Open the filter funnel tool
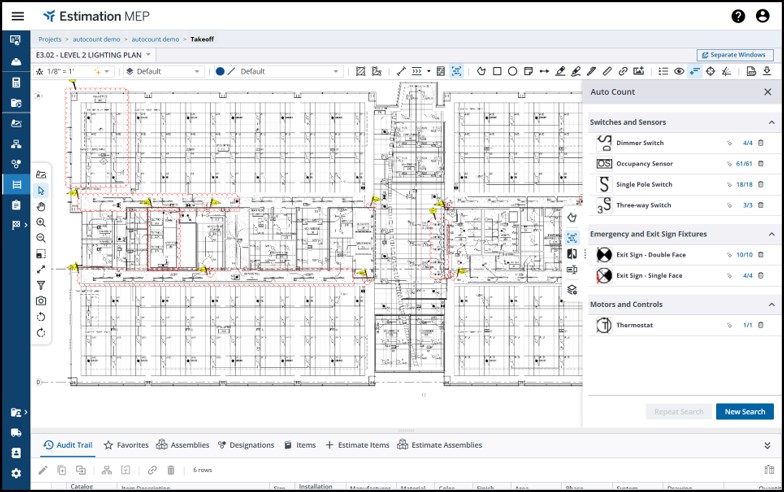The width and height of the screenshot is (784, 492). (x=41, y=285)
